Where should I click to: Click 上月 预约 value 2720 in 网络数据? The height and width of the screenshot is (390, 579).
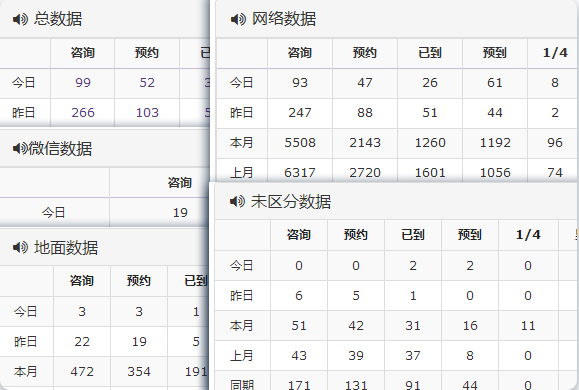pos(365,173)
